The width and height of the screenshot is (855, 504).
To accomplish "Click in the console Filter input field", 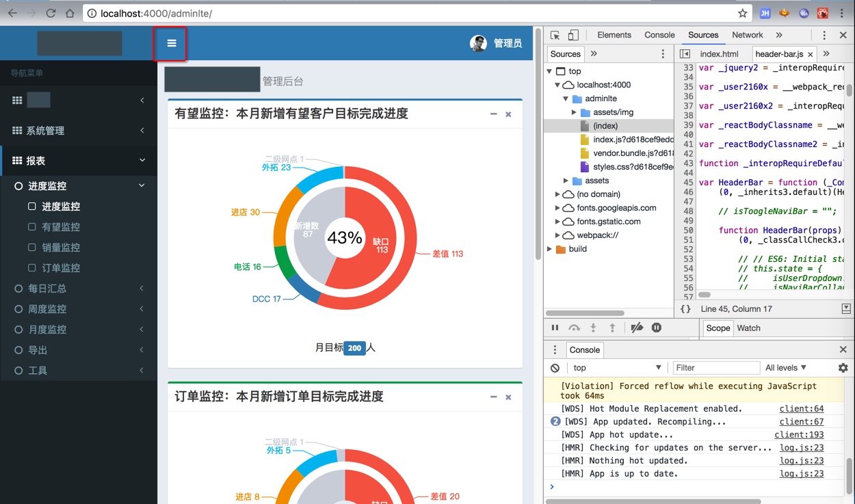I will pos(716,368).
